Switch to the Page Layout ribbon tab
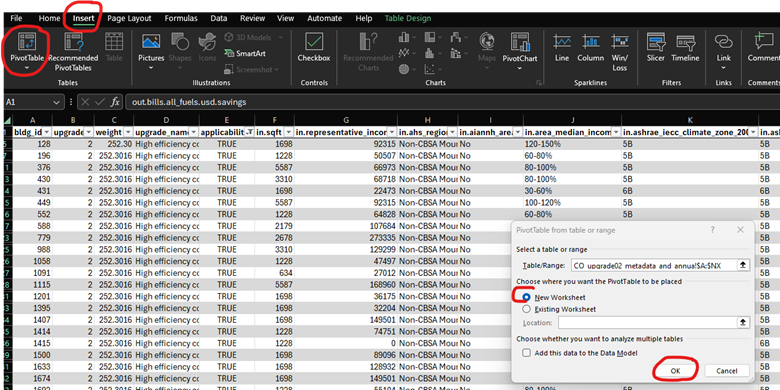Screen dimensions: 780x390 click(x=129, y=18)
